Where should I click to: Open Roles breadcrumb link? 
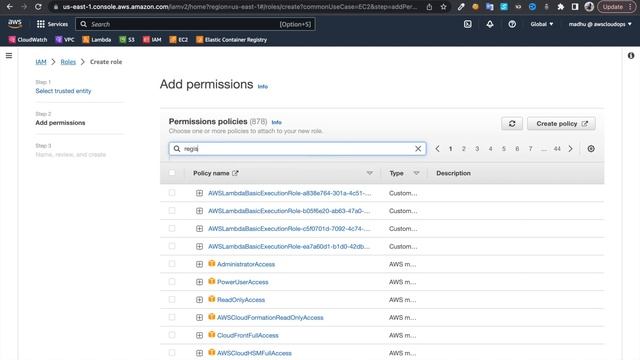click(68, 62)
